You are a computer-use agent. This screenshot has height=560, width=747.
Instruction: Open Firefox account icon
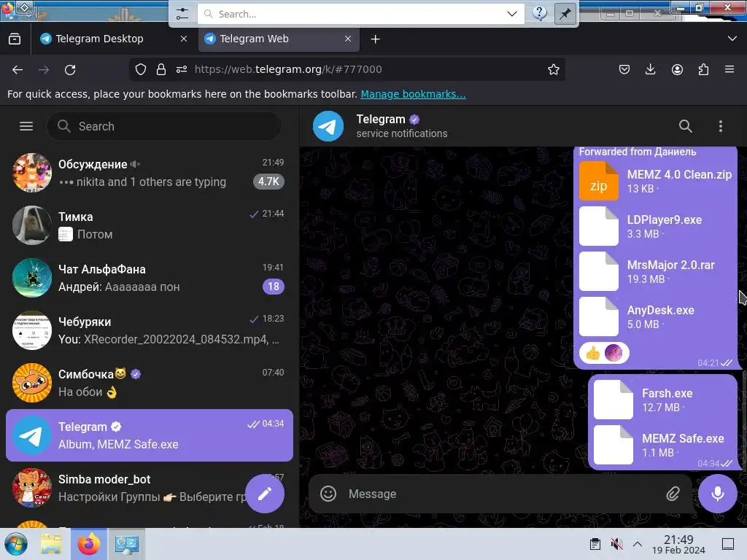(677, 69)
